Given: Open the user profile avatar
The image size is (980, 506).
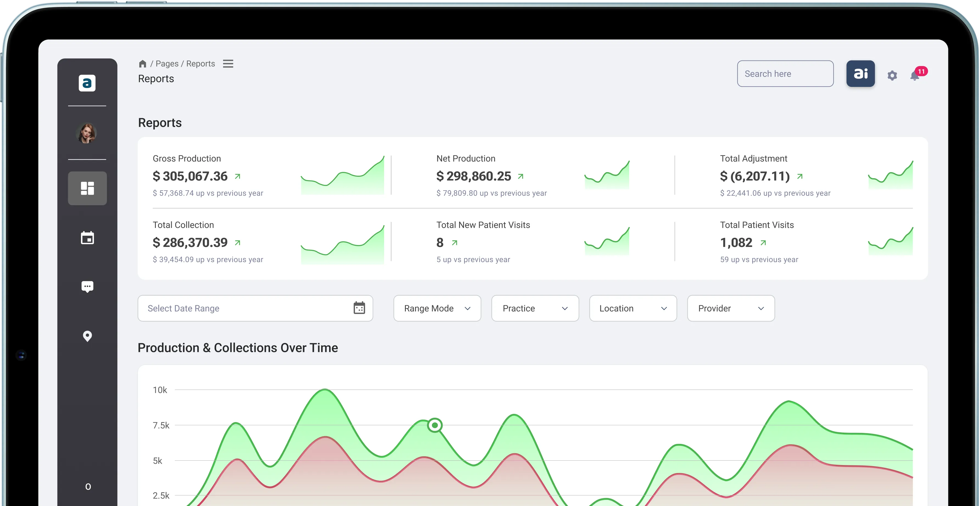Looking at the screenshot, I should tap(87, 133).
